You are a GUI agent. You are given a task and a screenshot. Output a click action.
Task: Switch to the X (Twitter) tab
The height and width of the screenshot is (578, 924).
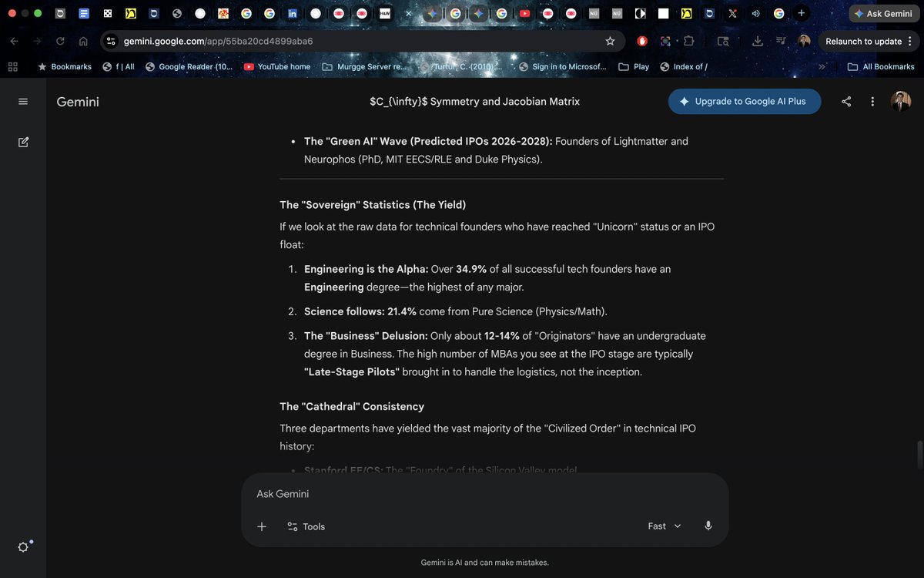732,14
